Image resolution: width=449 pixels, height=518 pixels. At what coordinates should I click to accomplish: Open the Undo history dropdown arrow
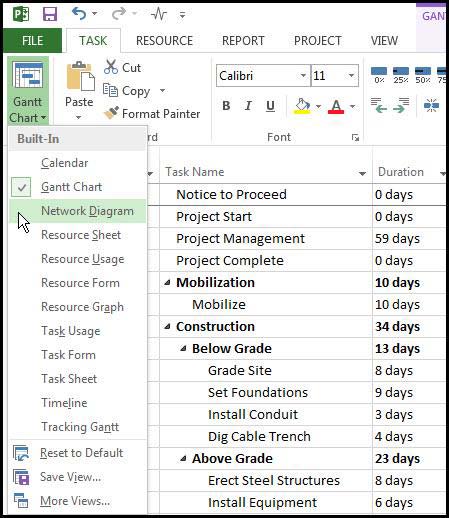click(x=95, y=14)
